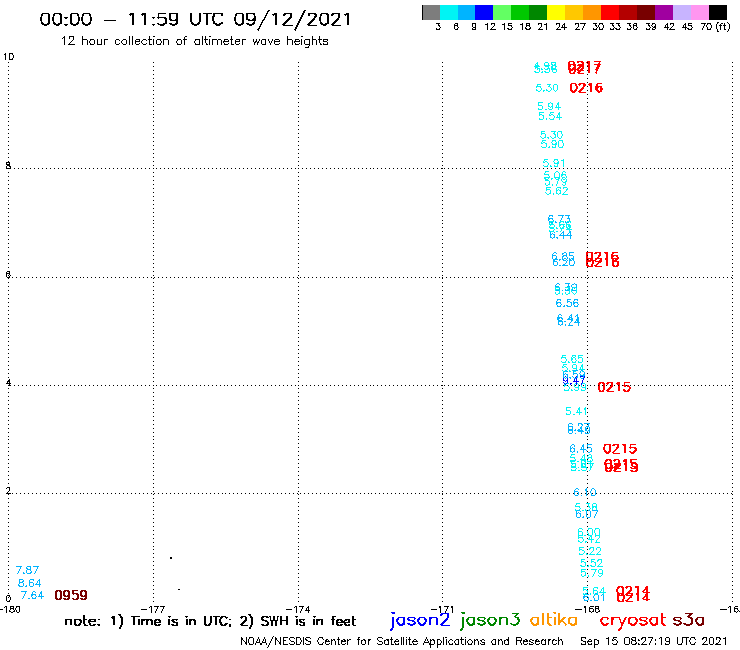This screenshot has width=740, height=650.
Task: Choose the yellow legend swatch
Action: [556, 12]
